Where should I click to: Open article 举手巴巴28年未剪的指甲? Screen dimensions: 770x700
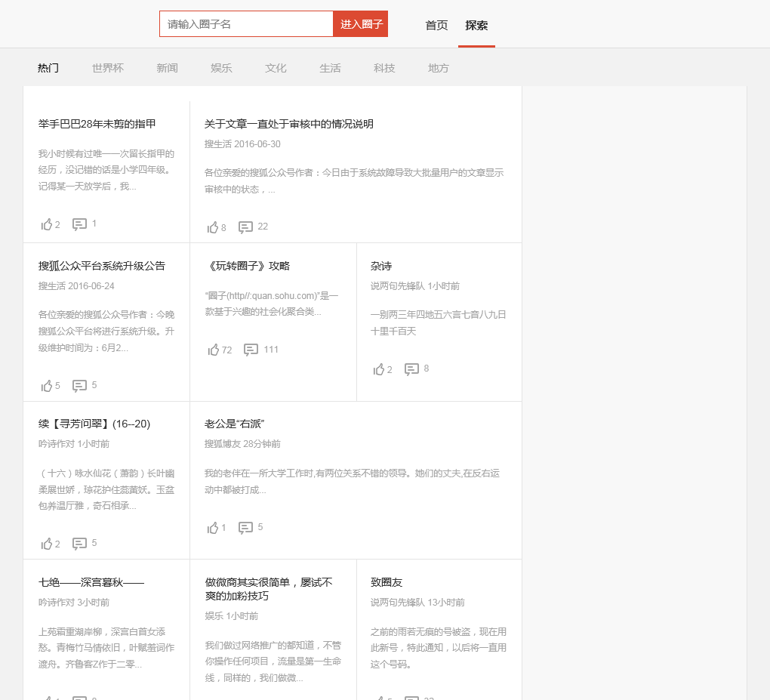tap(97, 125)
